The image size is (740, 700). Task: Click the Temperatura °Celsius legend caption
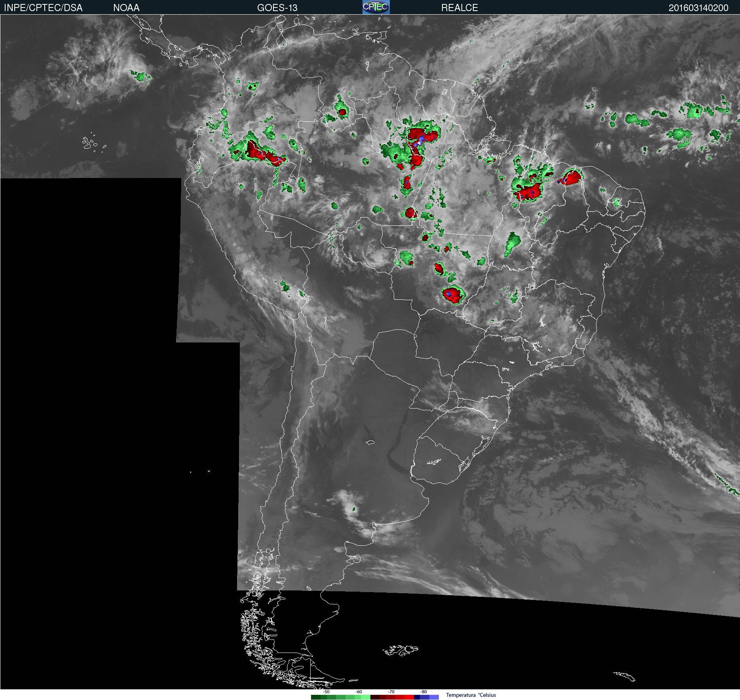pyautogui.click(x=471, y=695)
